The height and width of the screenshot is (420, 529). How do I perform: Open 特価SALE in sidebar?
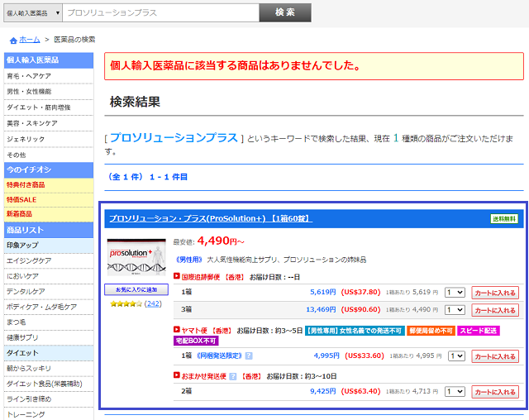click(x=49, y=200)
